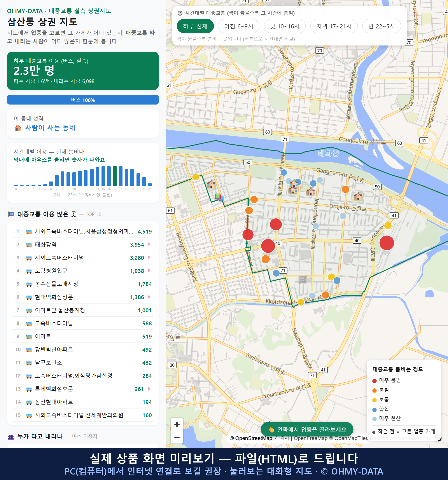
Task: Zoom out with the map minus button
Action: [x=177, y=437]
